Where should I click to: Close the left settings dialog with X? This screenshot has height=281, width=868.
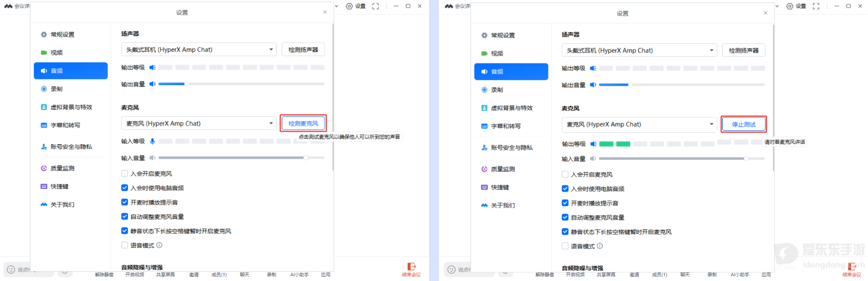pos(325,12)
